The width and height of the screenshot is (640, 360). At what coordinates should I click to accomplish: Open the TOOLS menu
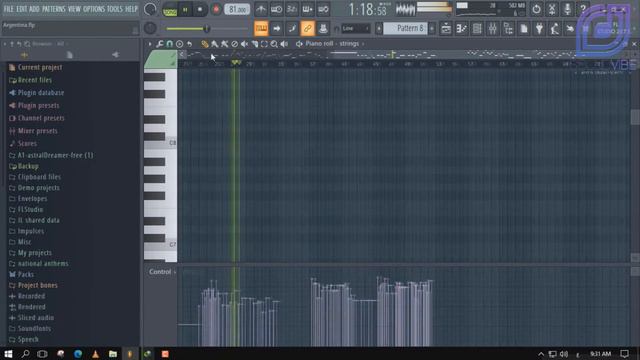(115, 9)
